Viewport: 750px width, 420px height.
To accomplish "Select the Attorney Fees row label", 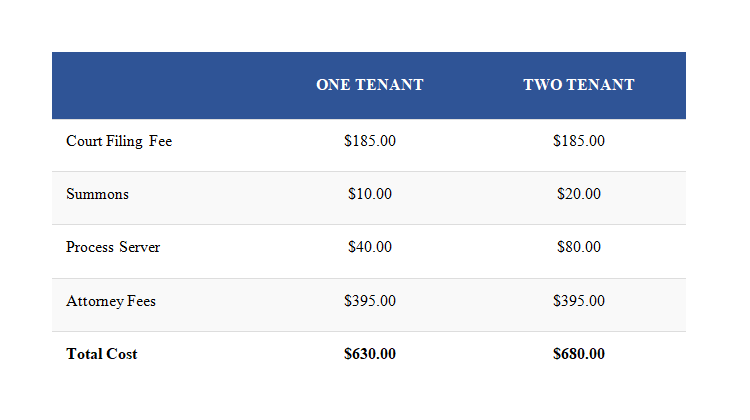I will click(111, 301).
